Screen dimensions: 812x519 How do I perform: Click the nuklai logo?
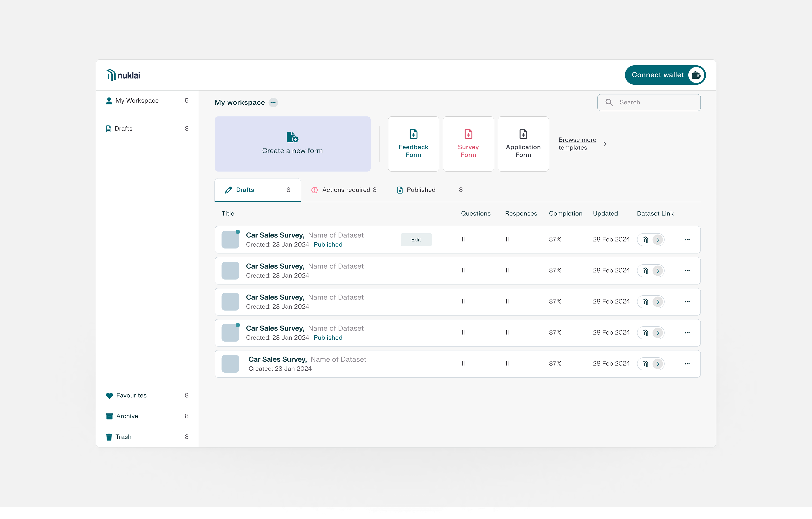(x=123, y=75)
